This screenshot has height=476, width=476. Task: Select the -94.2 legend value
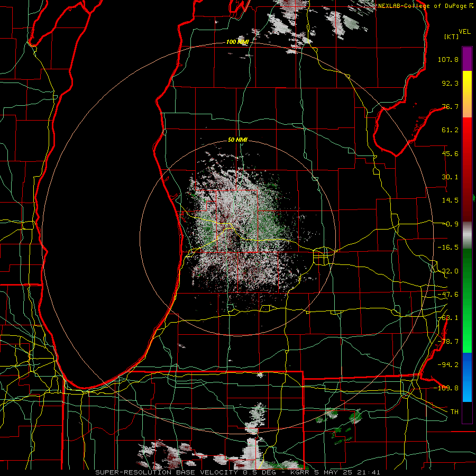point(448,365)
